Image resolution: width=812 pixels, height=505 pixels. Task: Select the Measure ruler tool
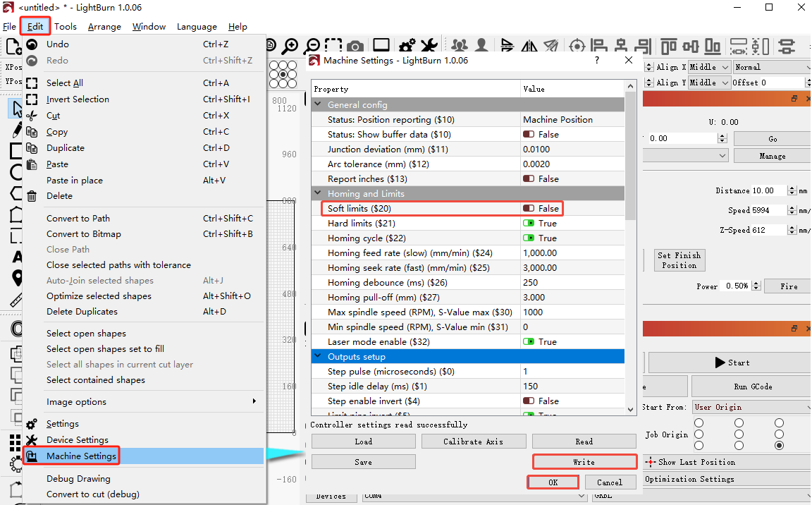(x=16, y=300)
